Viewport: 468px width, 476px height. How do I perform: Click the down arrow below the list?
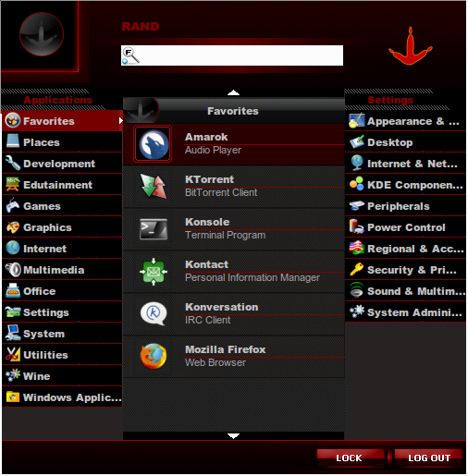pyautogui.click(x=233, y=435)
